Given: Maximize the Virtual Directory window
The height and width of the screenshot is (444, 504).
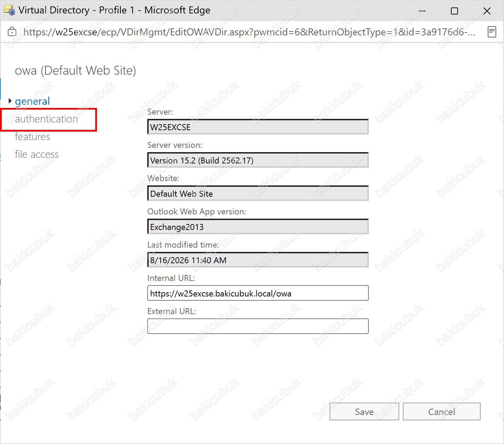Looking at the screenshot, I should click(454, 11).
